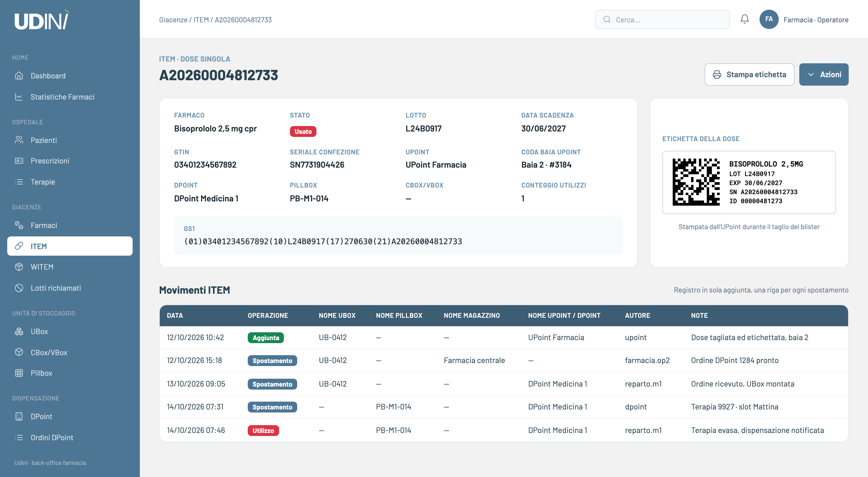This screenshot has height=477, width=868.
Task: Select the GS1 code string
Action: tap(323, 242)
